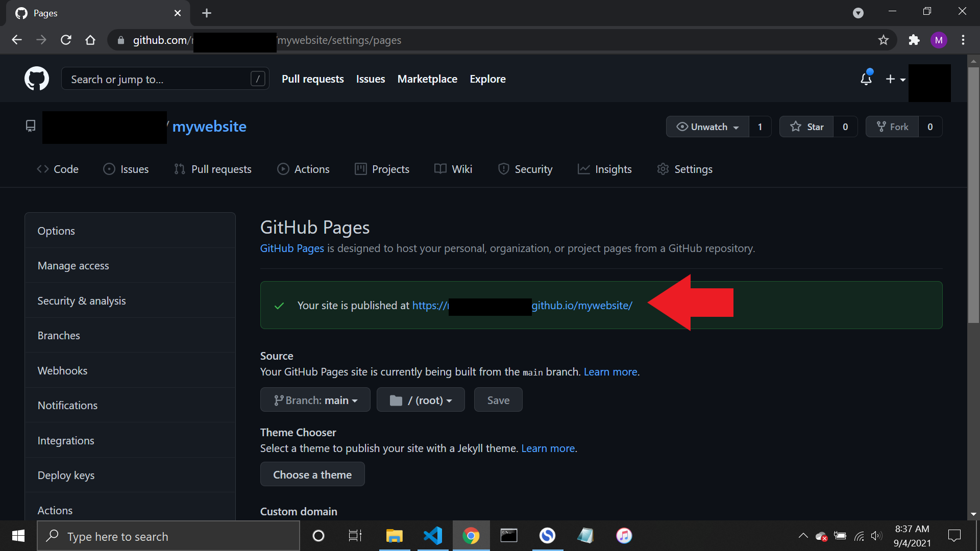Open the mywebsite repository link
Image resolution: width=980 pixels, height=551 pixels.
[209, 127]
